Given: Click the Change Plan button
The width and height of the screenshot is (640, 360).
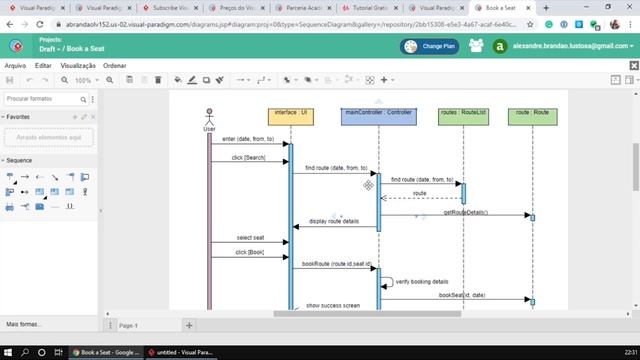Looking at the screenshot, I should click(x=429, y=46).
